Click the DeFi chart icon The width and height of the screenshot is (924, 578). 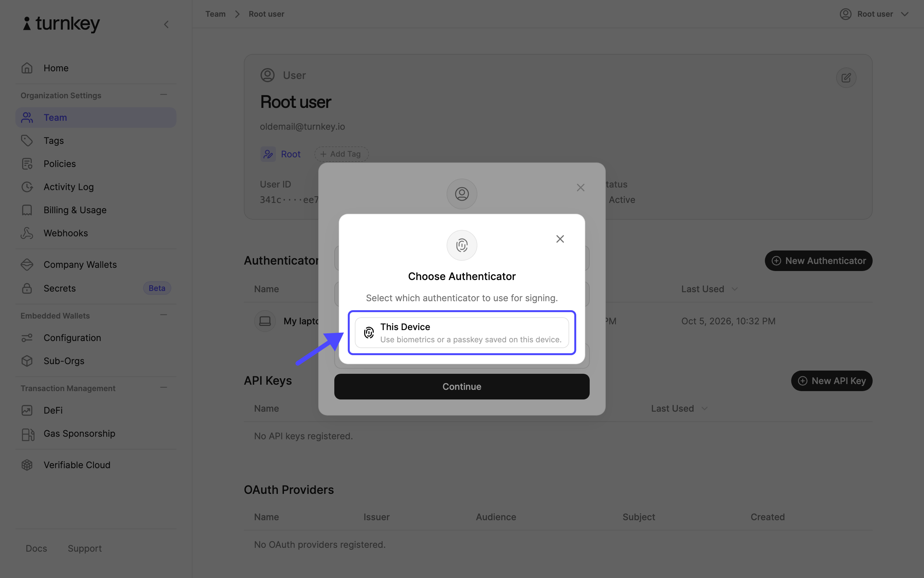click(x=27, y=410)
